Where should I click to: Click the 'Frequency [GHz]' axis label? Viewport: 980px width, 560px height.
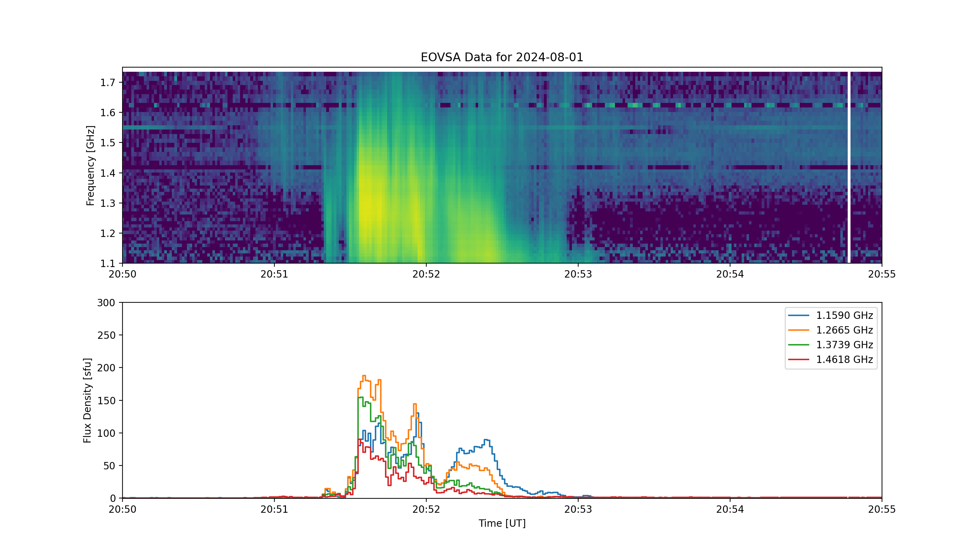(x=90, y=166)
